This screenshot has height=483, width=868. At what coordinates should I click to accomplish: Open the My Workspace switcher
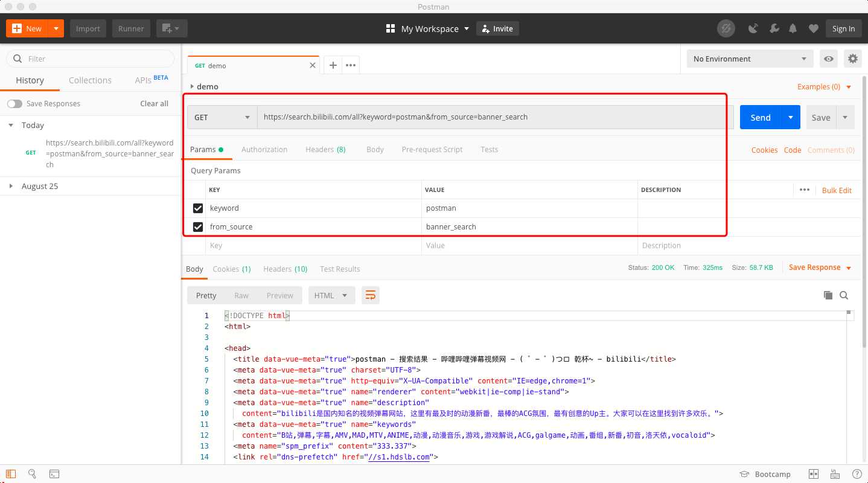point(427,28)
